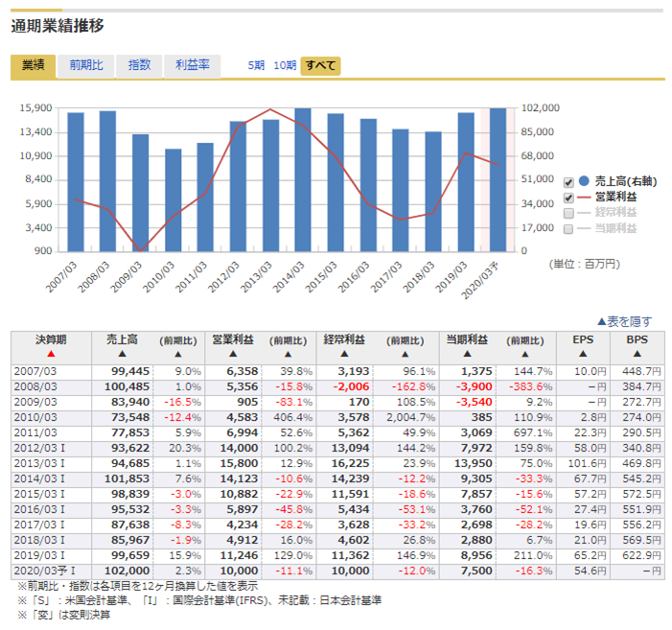Uncheck the 売上高(右軸) checkbox
This screenshot has height=630, width=672.
568,182
